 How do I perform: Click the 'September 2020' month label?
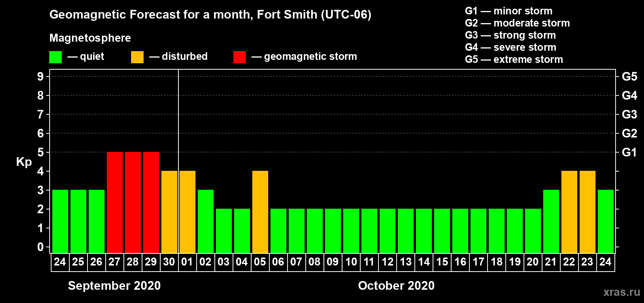point(114,286)
